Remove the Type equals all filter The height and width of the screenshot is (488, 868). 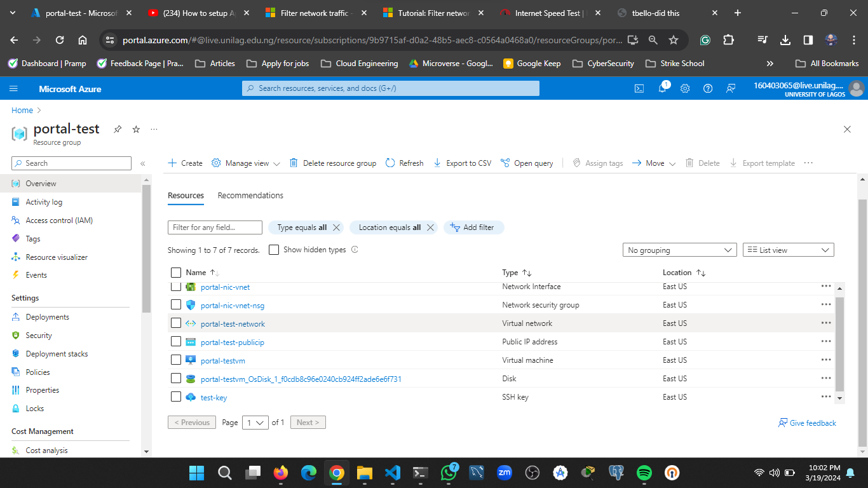(337, 227)
